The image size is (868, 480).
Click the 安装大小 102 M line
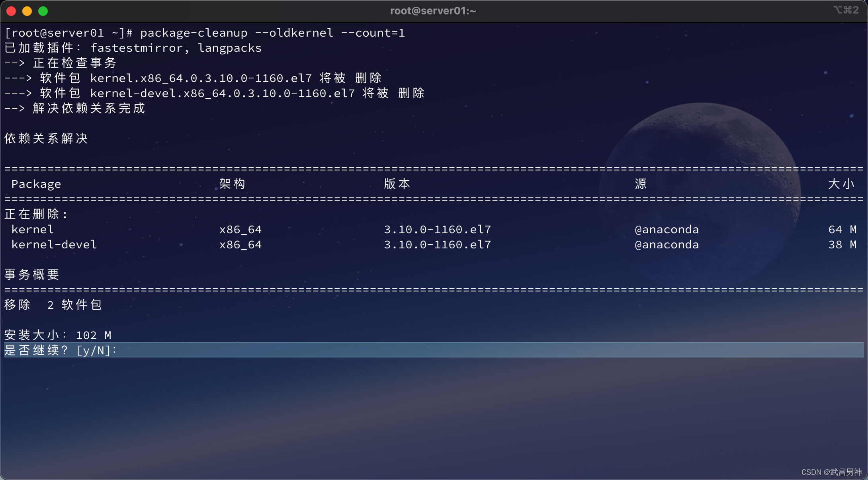pos(58,335)
